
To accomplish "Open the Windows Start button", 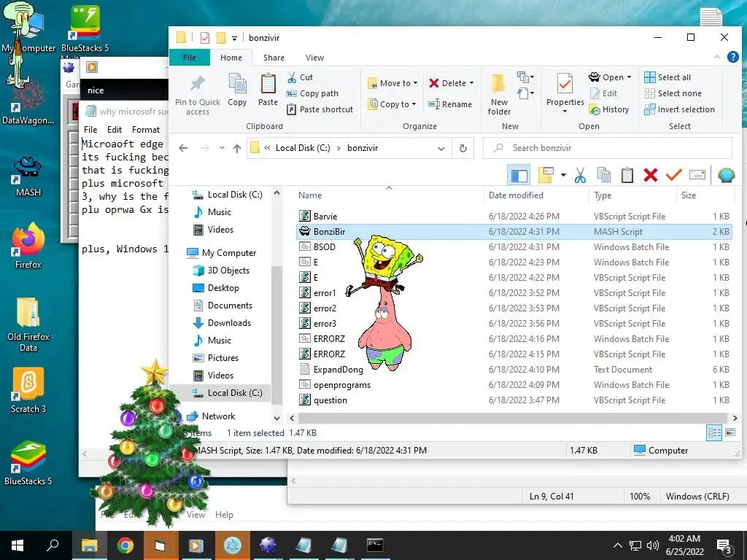I will tap(18, 545).
